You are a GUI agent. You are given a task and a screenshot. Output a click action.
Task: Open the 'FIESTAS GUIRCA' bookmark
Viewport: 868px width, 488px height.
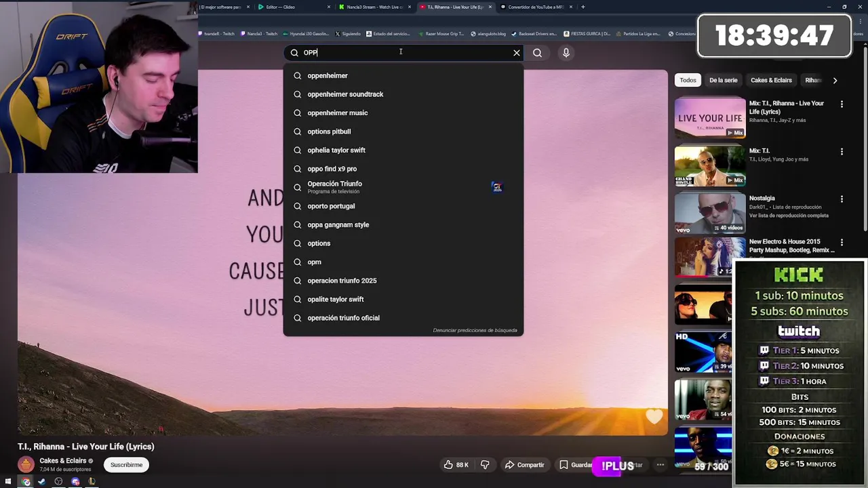[x=587, y=33]
